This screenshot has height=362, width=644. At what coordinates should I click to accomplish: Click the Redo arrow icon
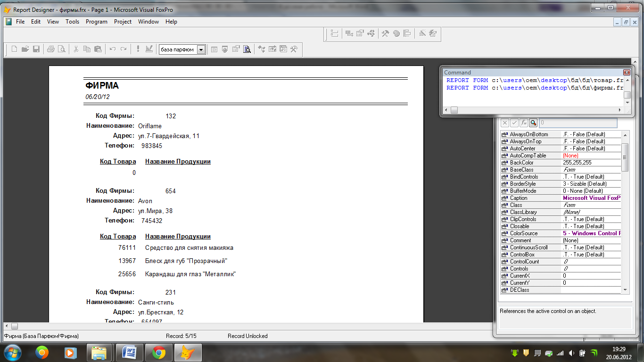point(124,49)
